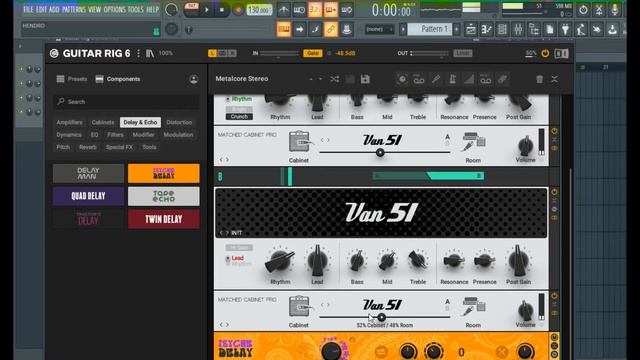Click INIT preset arrows on Van 51 amp
640x360 pixels.
(x=224, y=233)
